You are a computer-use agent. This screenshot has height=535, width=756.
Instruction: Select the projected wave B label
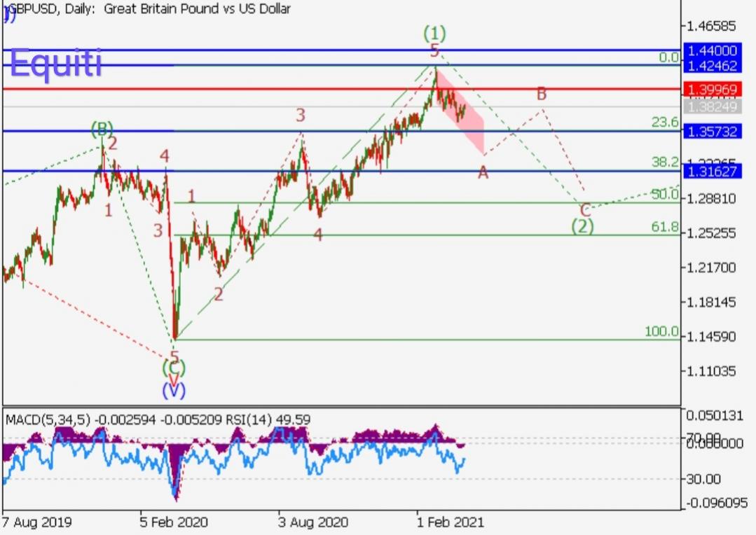point(541,93)
